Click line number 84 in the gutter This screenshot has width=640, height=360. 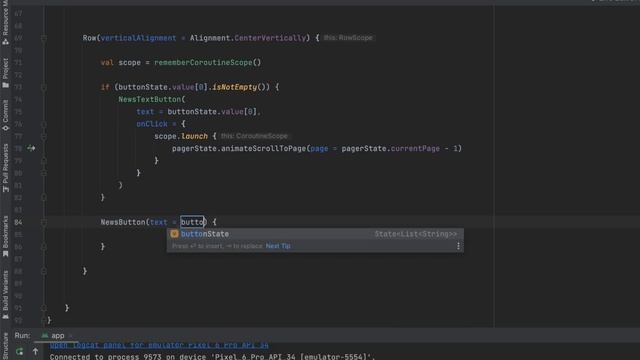pyautogui.click(x=18, y=222)
